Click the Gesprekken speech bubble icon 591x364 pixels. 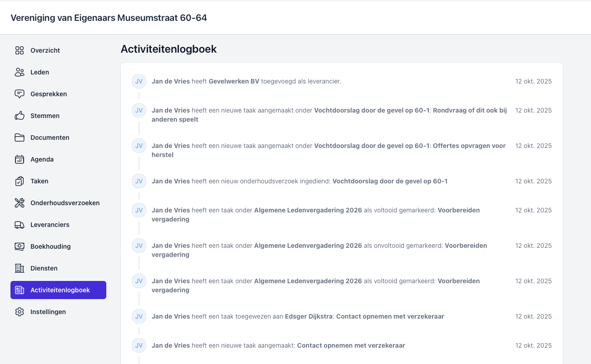[20, 94]
